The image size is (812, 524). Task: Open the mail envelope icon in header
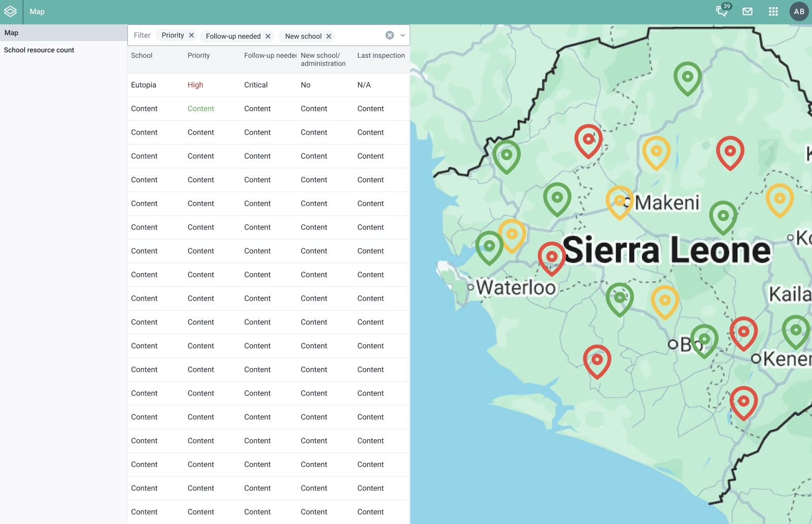tap(748, 11)
